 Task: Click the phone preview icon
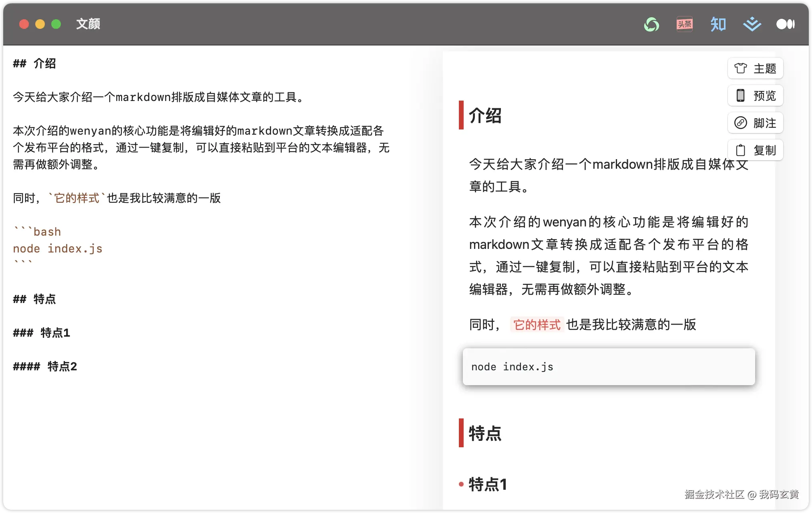click(x=740, y=96)
